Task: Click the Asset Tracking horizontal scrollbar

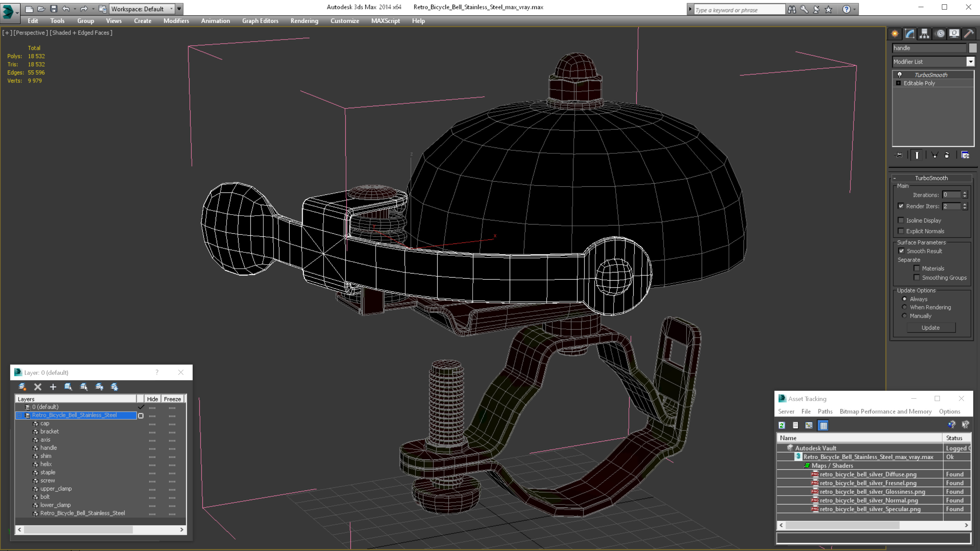Action: [873, 525]
